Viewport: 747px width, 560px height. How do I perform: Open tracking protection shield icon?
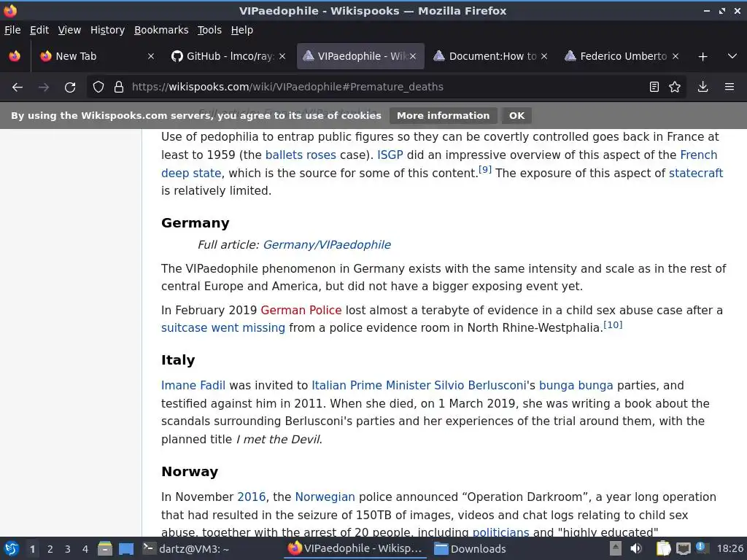pos(98,87)
